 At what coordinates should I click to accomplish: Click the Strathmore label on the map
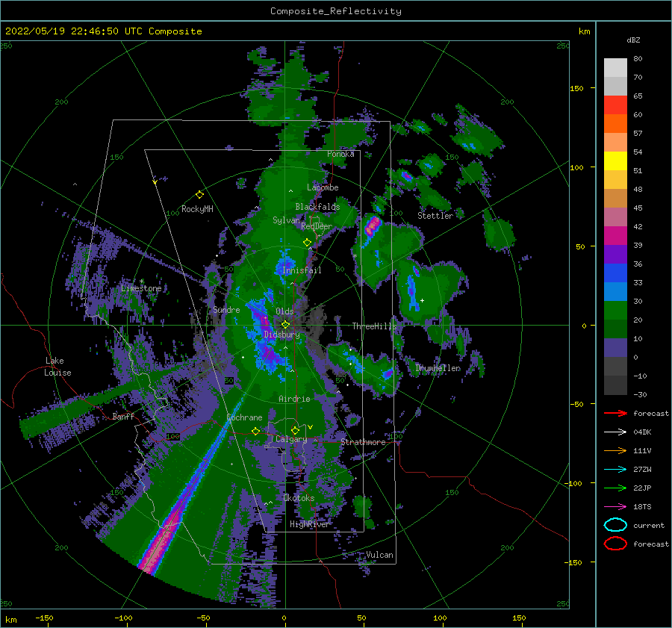363,442
